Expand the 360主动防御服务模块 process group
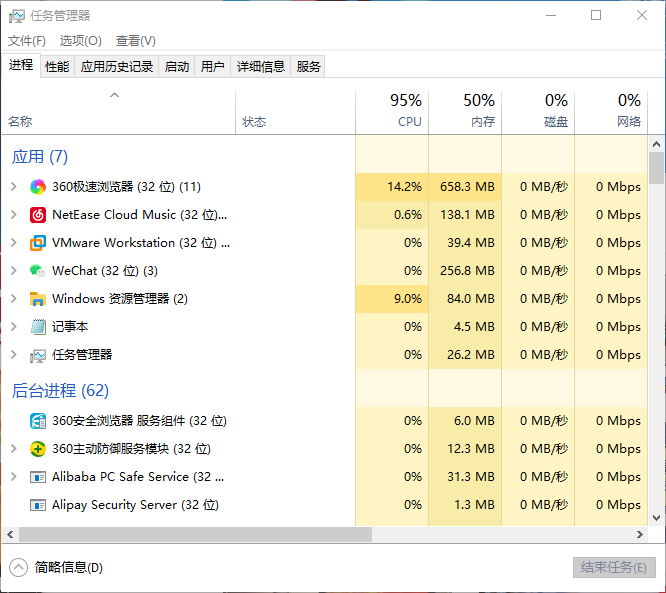 click(14, 449)
